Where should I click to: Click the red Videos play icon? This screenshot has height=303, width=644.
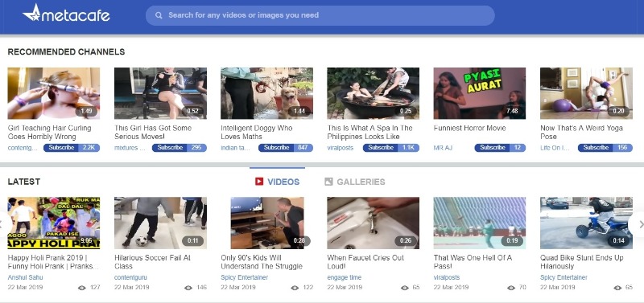pos(258,181)
